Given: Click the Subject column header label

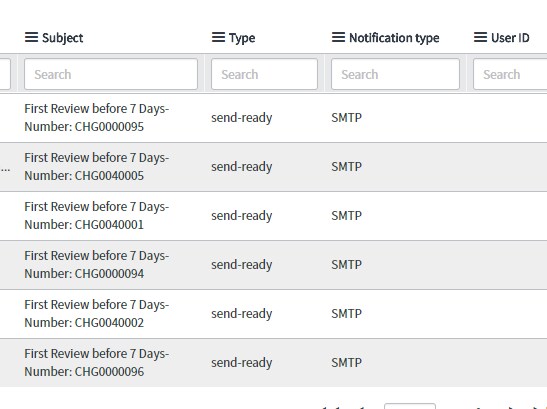Looking at the screenshot, I should 63,38.
